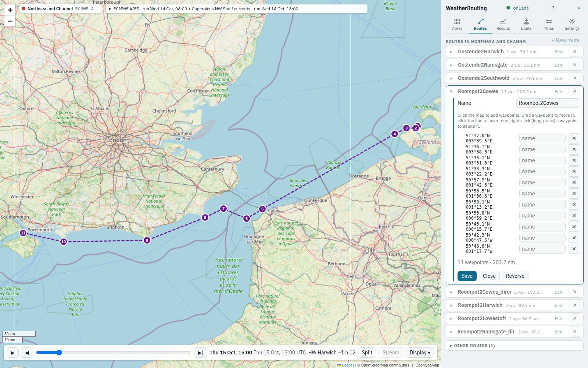Screen dimensions: 588x368
Task: Zoom in on the map
Action: tap(10, 10)
